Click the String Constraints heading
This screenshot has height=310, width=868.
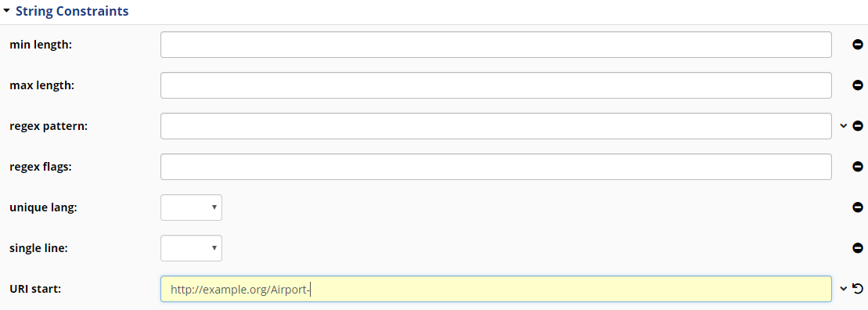coord(72,11)
